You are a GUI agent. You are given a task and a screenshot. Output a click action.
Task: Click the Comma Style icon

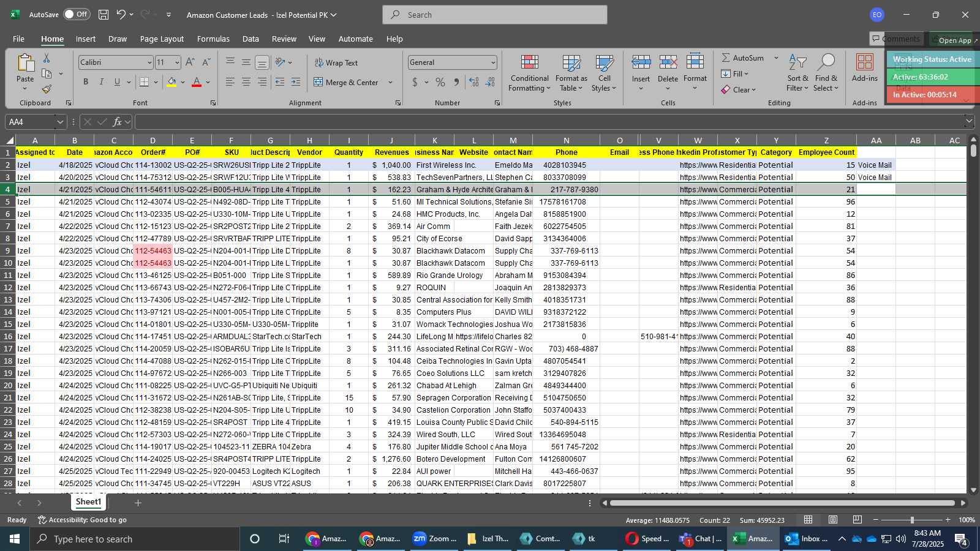point(456,82)
